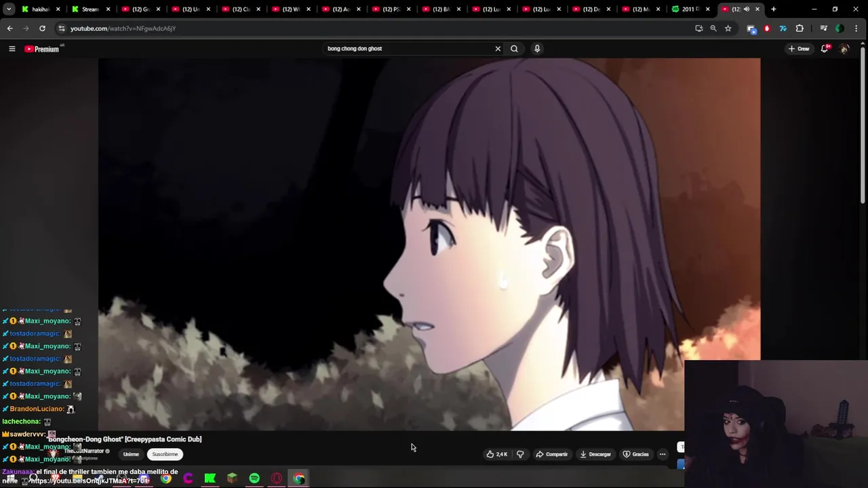The width and height of the screenshot is (868, 488).
Task: Open the Chrome extensions puzzle icon
Action: pyautogui.click(x=800, y=28)
